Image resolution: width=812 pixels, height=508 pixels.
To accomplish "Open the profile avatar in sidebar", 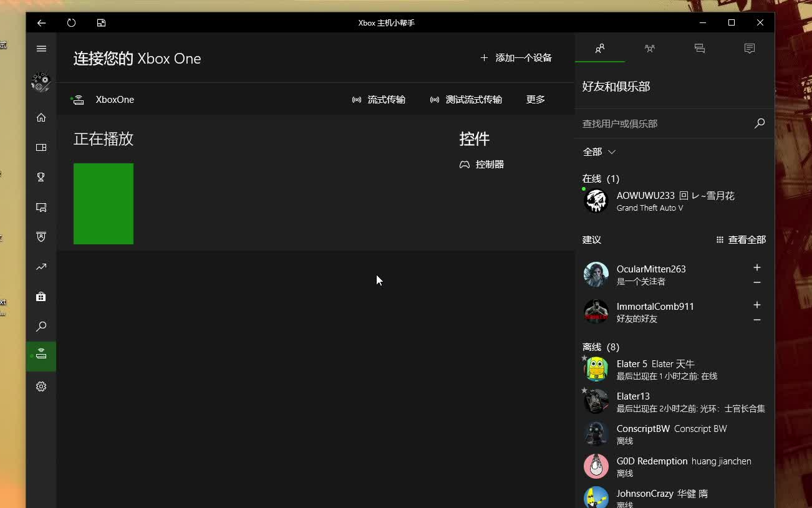I will tap(41, 82).
